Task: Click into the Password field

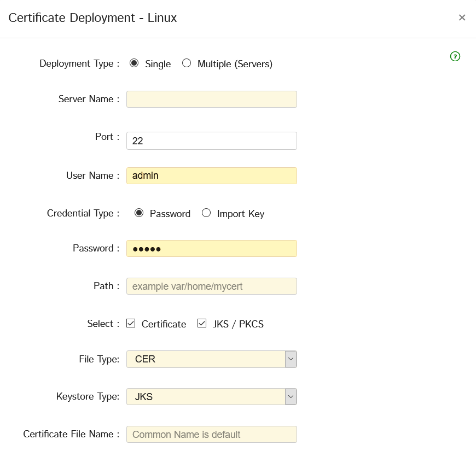Action: 211,249
